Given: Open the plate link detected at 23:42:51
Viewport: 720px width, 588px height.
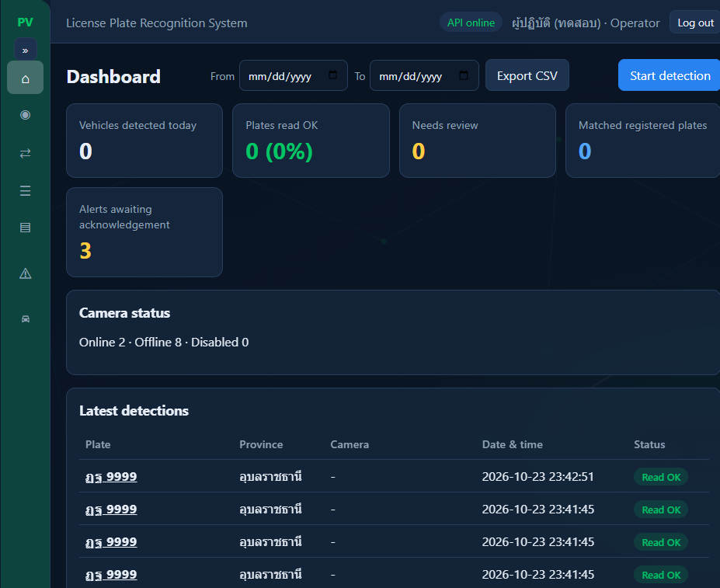Looking at the screenshot, I should point(111,477).
